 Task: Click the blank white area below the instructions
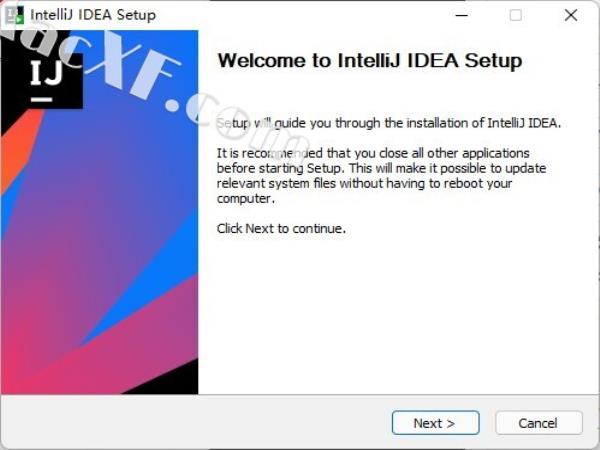[x=398, y=314]
